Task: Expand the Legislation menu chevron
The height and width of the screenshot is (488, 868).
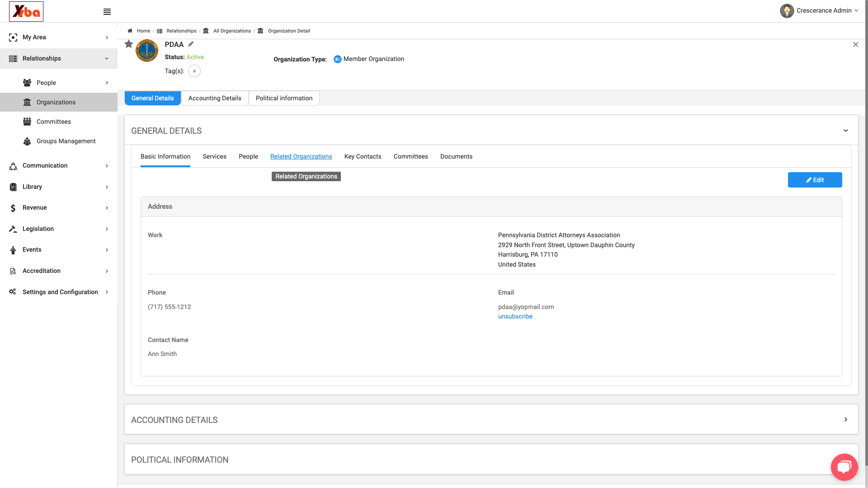Action: point(107,229)
